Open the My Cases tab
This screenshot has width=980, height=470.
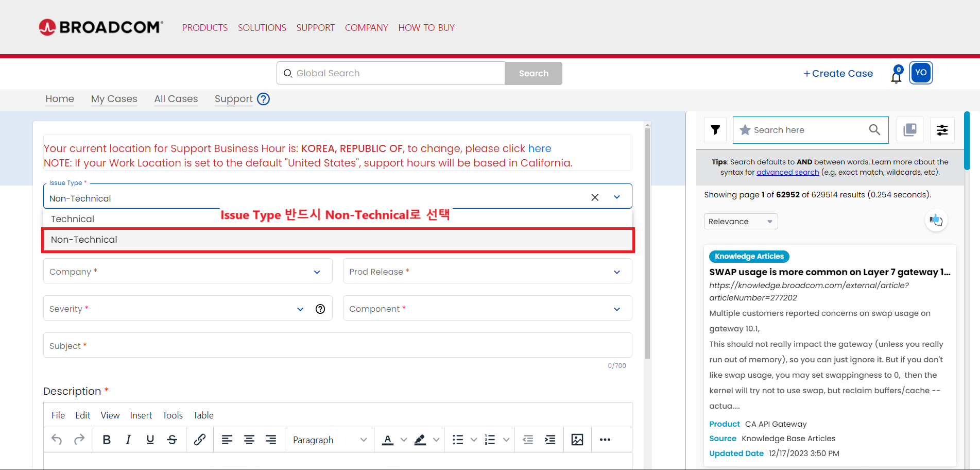tap(114, 99)
